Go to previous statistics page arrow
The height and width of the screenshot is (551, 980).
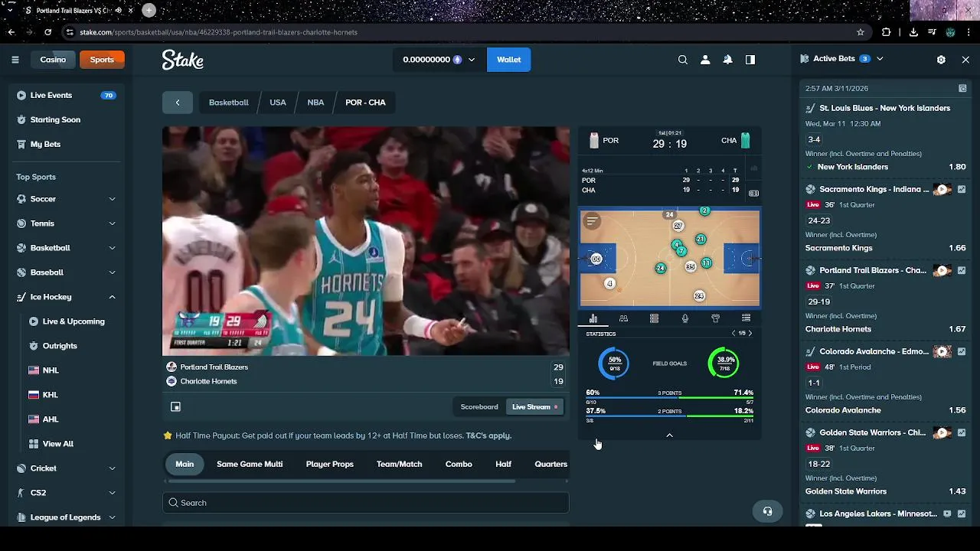733,334
